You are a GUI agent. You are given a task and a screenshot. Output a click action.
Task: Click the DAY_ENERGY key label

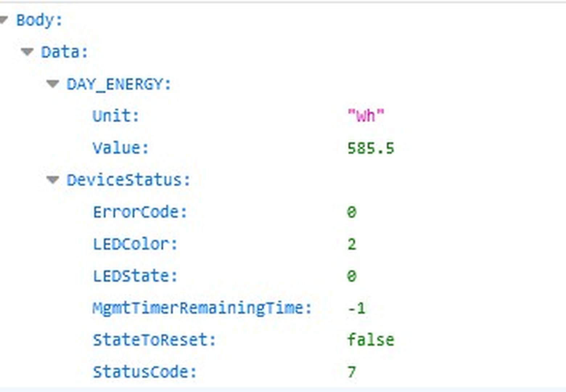pyautogui.click(x=119, y=84)
